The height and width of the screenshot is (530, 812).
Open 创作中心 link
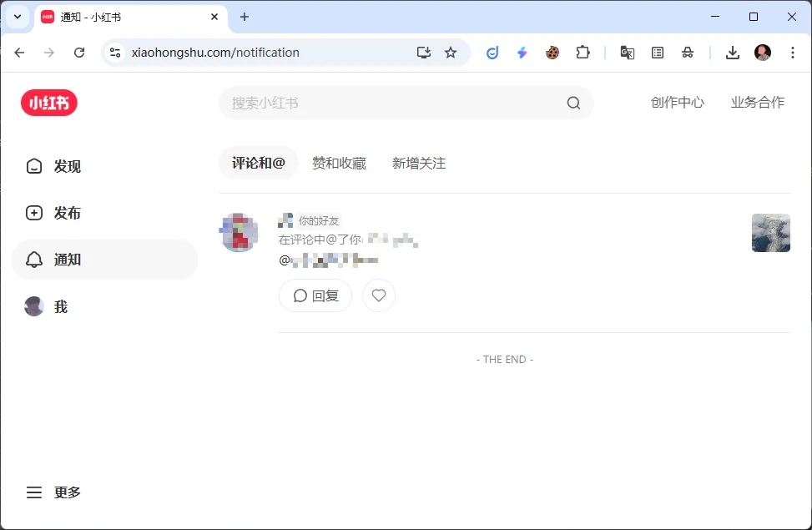677,103
